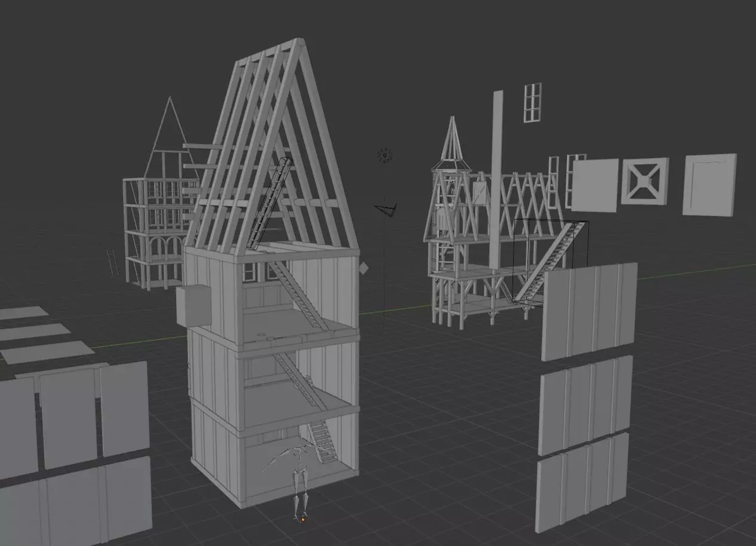Viewport: 756px width, 546px height.
Task: Select the plain square panel
Action: click(594, 185)
